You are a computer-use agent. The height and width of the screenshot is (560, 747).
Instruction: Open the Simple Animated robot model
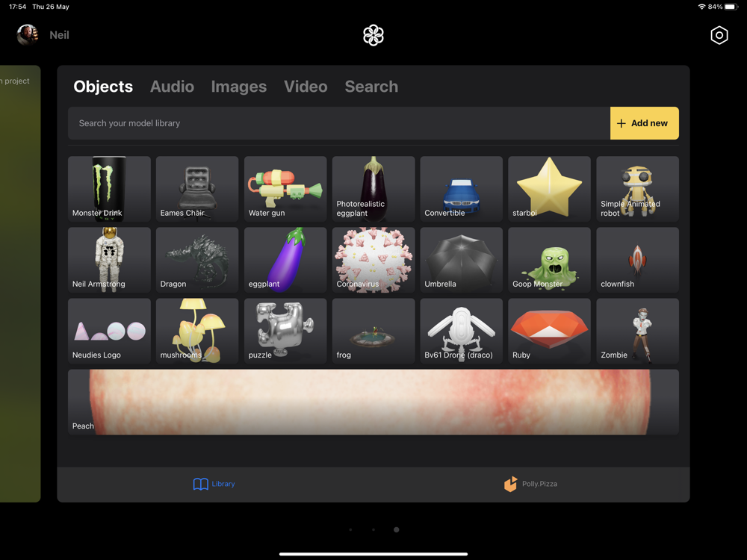pos(637,189)
